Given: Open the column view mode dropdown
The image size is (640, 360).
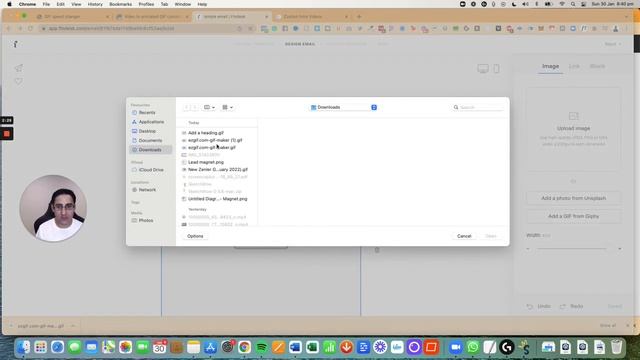Looking at the screenshot, I should tap(209, 107).
